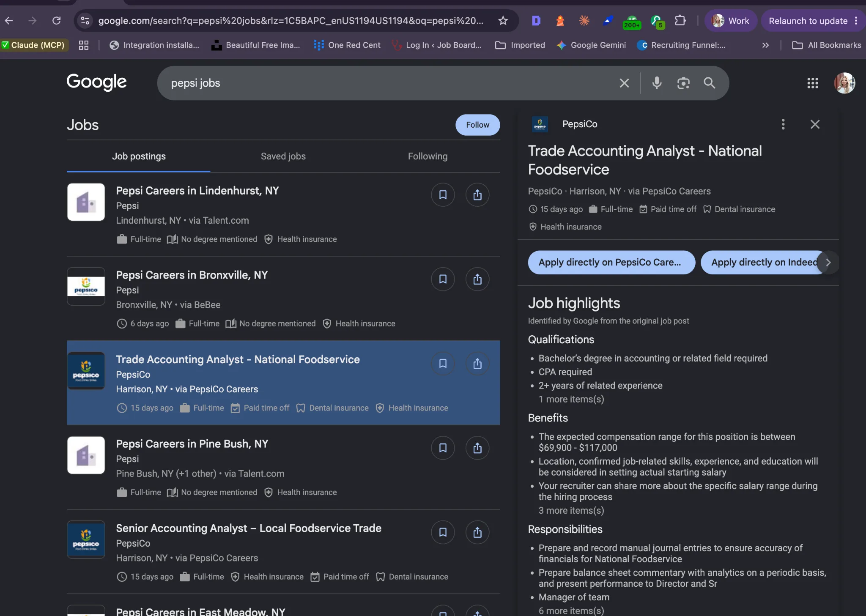Switch to the Job postings tab
The height and width of the screenshot is (616, 866).
139,156
